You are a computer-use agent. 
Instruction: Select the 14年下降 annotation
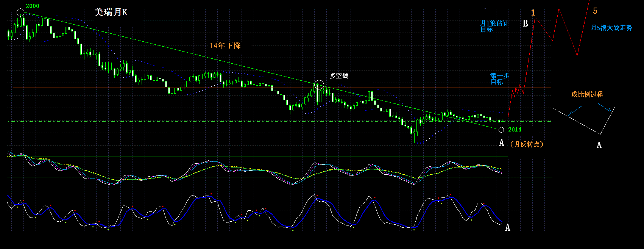(225, 45)
